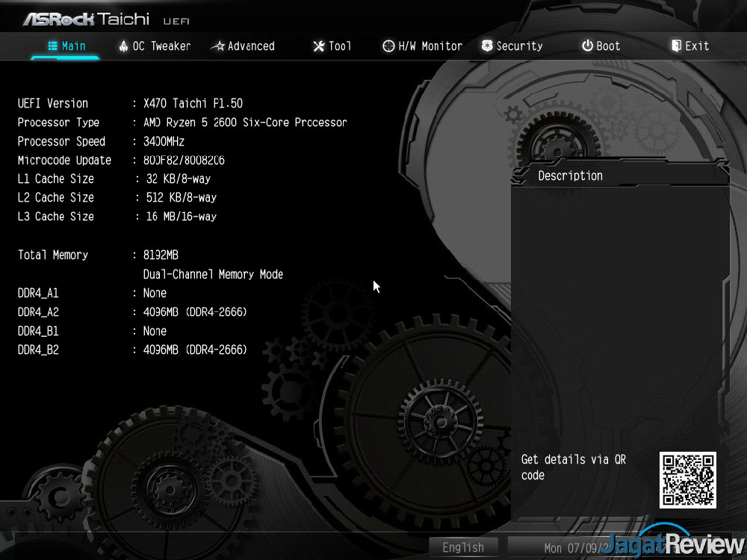Click the Exit door icon

pos(676,46)
